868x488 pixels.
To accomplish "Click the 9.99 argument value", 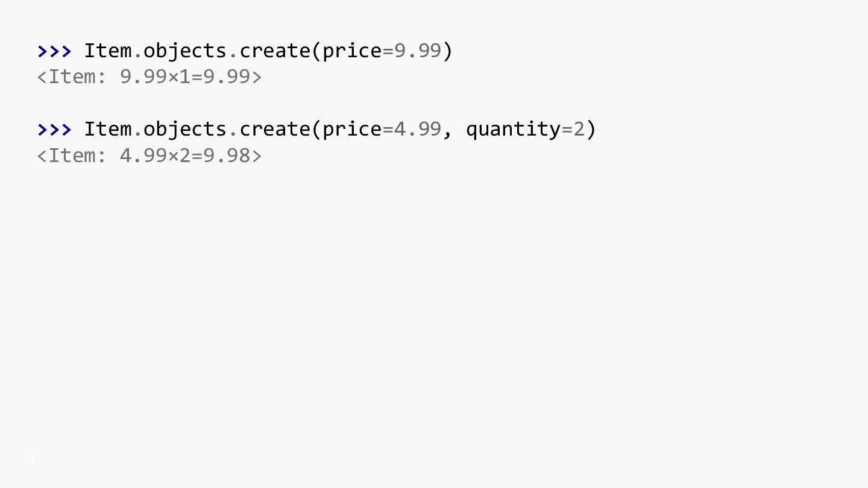I will tap(418, 51).
